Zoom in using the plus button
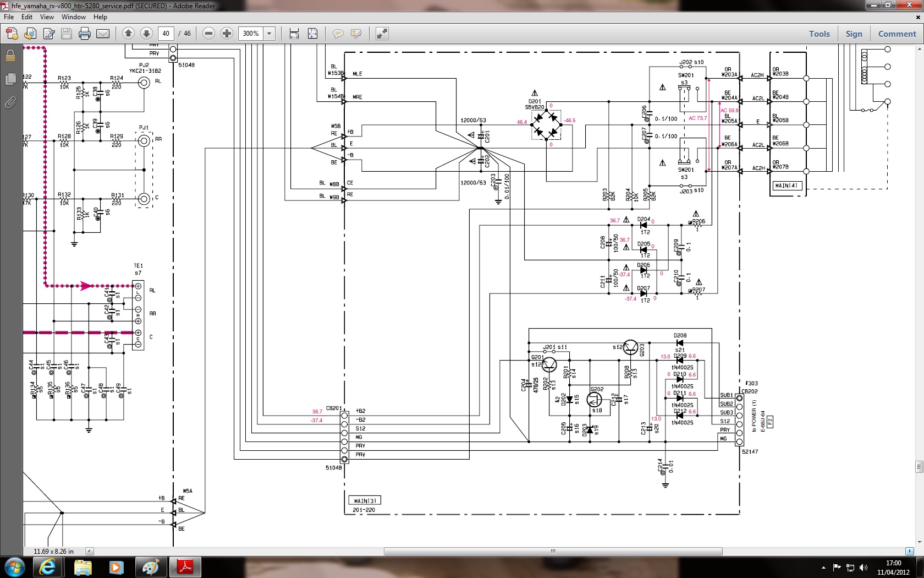This screenshot has width=924, height=578. click(x=227, y=34)
